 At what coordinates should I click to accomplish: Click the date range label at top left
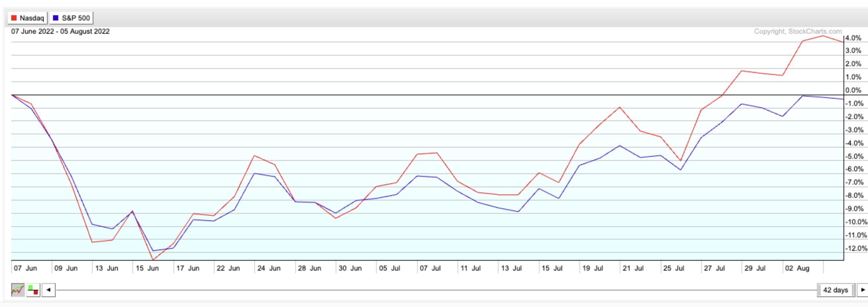tap(60, 31)
